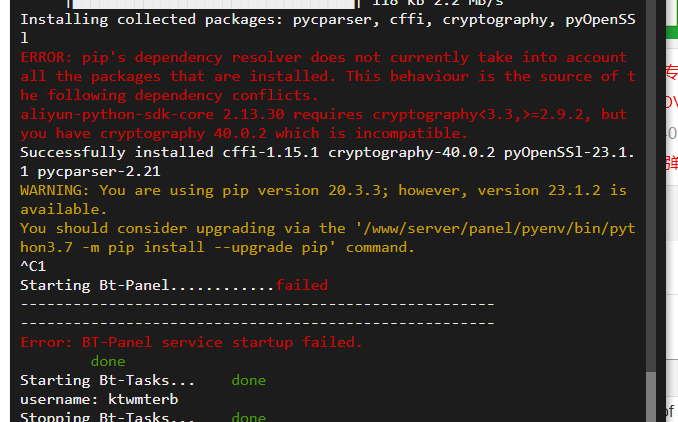
Task: Click the 'Error: BT-Panel service startup failed.' line
Action: pos(191,342)
